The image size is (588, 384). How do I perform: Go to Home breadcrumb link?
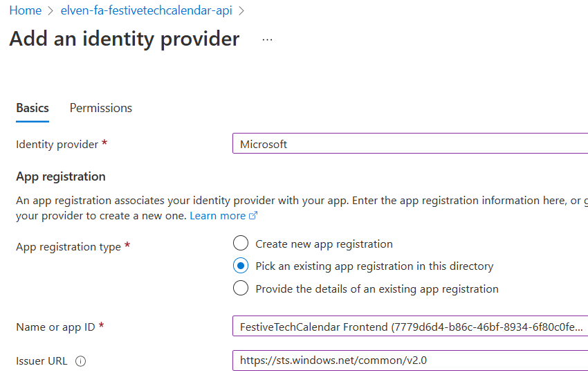pos(26,10)
